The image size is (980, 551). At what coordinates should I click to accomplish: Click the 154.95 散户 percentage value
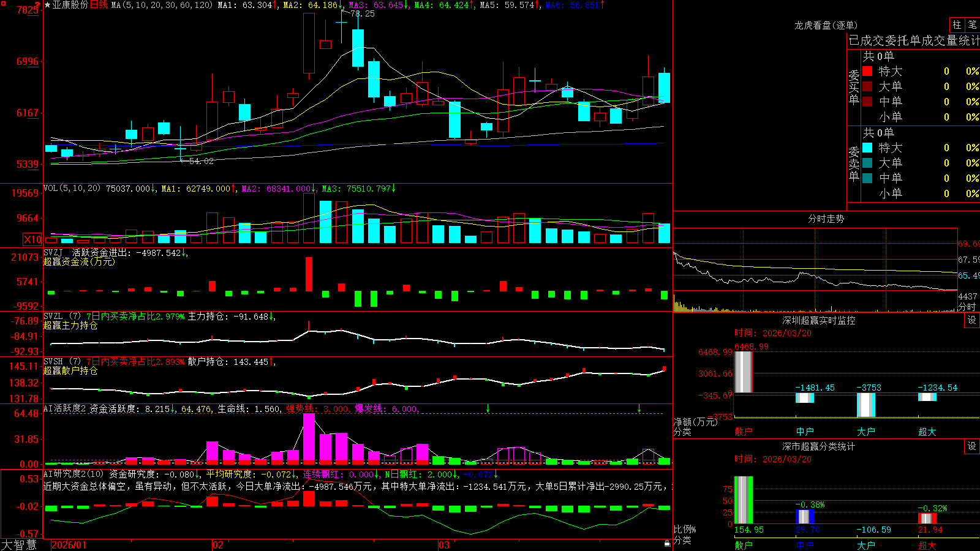coord(748,530)
